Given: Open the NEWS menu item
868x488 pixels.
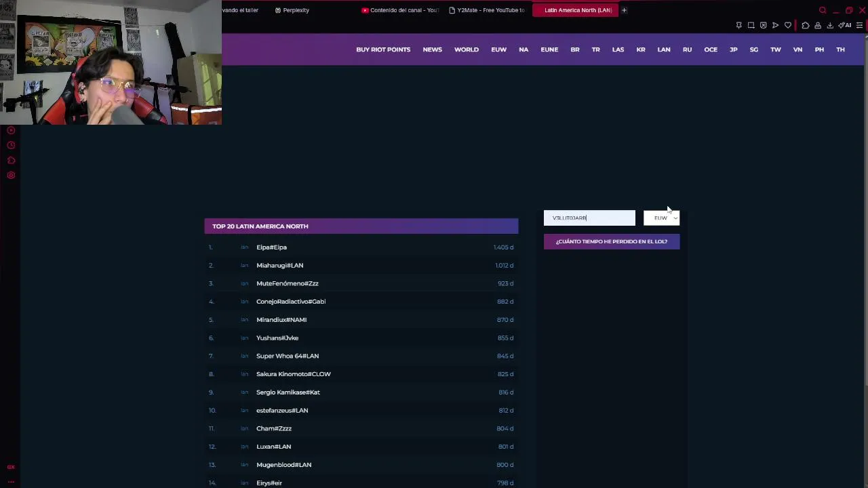Looking at the screenshot, I should pyautogui.click(x=432, y=49).
